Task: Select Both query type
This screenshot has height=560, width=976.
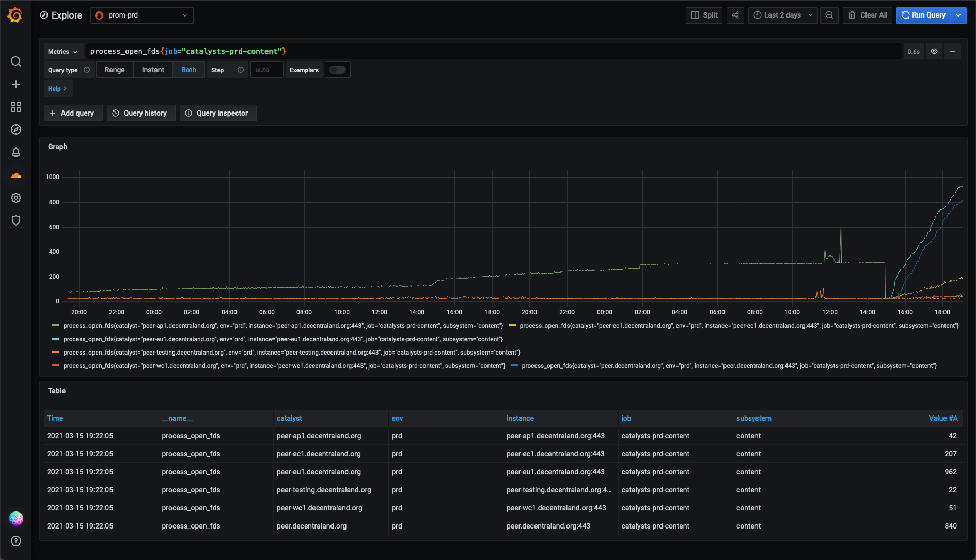Action: point(188,70)
